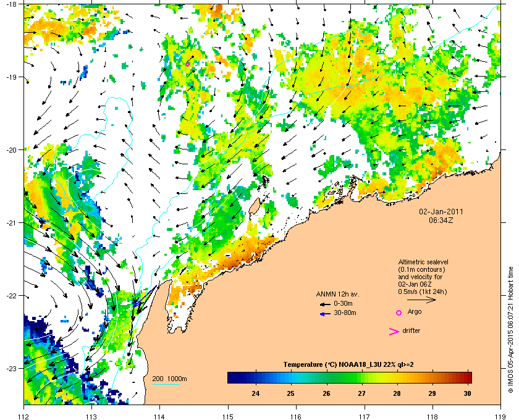
Task: Click longitude axis label 117
Action: (365, 416)
